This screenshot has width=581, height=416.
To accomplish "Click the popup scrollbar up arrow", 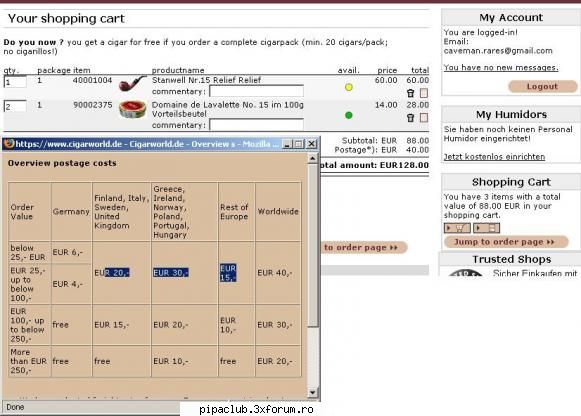I will pyautogui.click(x=312, y=159).
